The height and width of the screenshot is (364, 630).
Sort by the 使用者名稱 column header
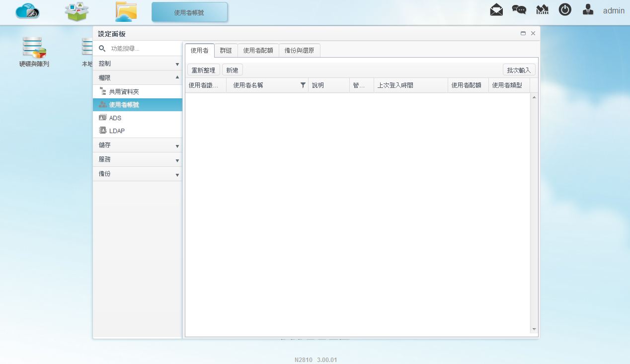tap(267, 85)
